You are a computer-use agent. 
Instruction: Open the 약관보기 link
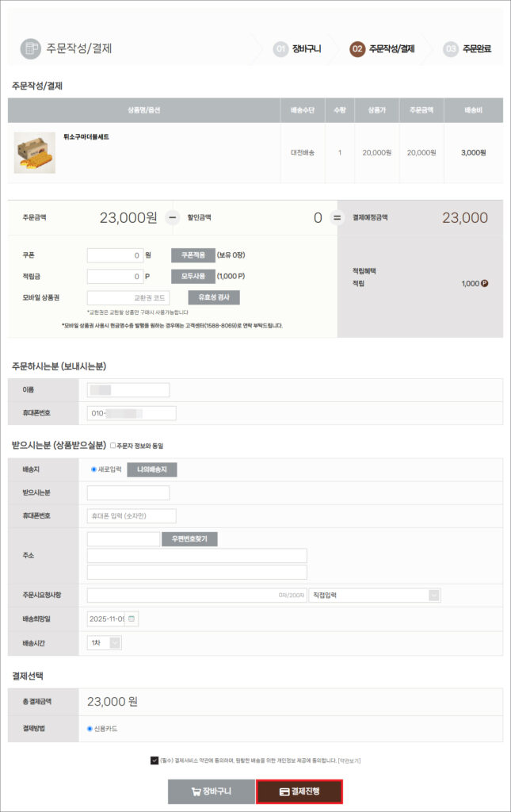[349, 760]
